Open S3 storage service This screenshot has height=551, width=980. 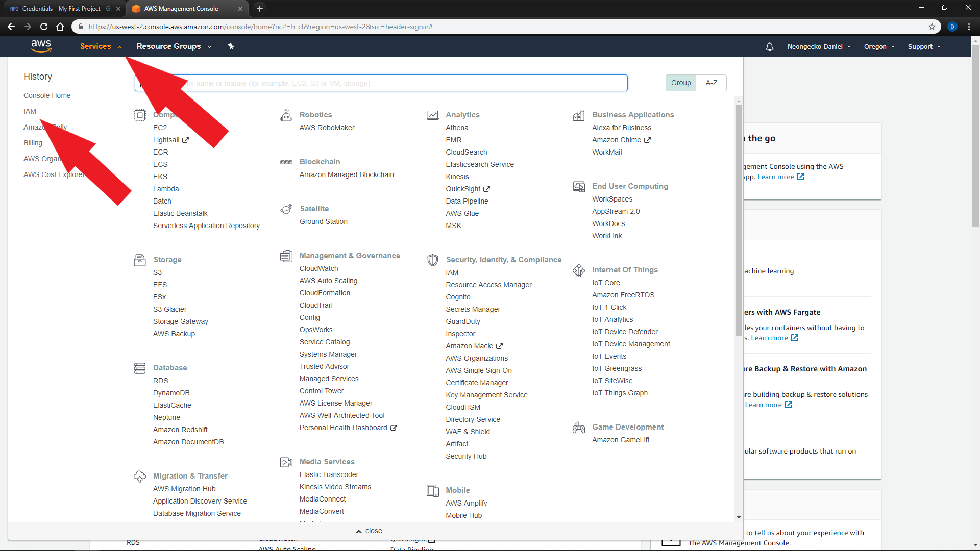point(157,272)
